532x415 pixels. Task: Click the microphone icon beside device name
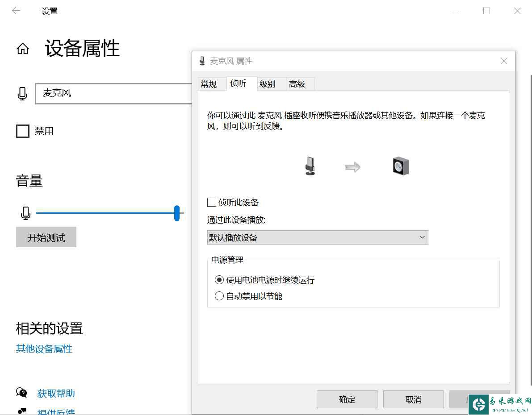tap(22, 93)
